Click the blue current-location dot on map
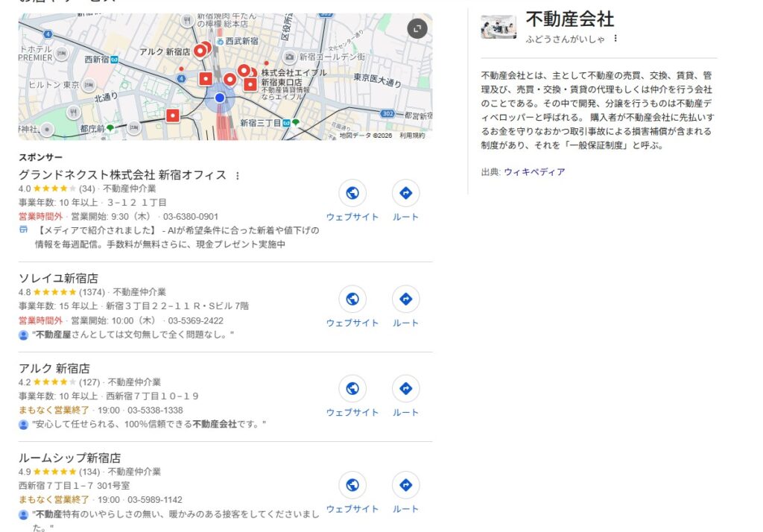The image size is (763, 532). 220,98
